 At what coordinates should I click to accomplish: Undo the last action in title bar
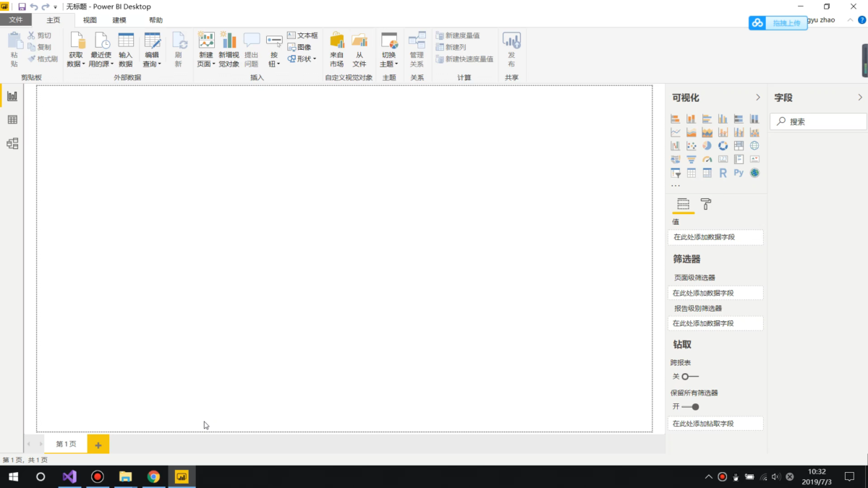[34, 7]
